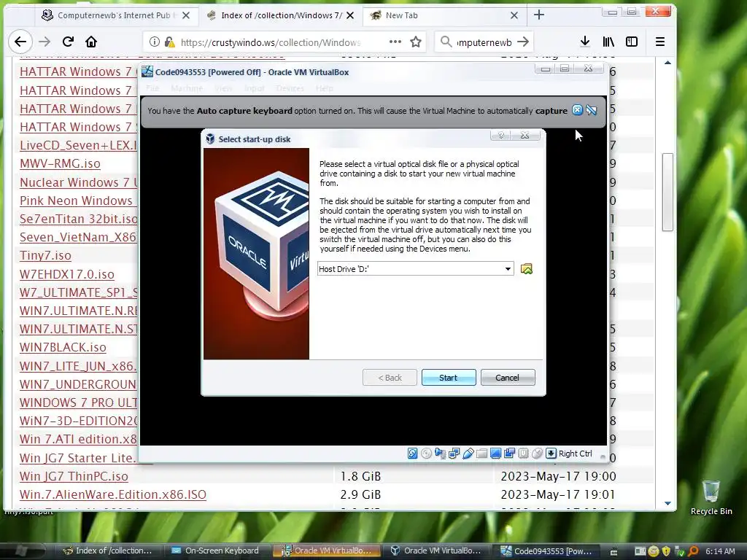Switch to the New Tab tab
The width and height of the screenshot is (747, 560).
pos(443,15)
